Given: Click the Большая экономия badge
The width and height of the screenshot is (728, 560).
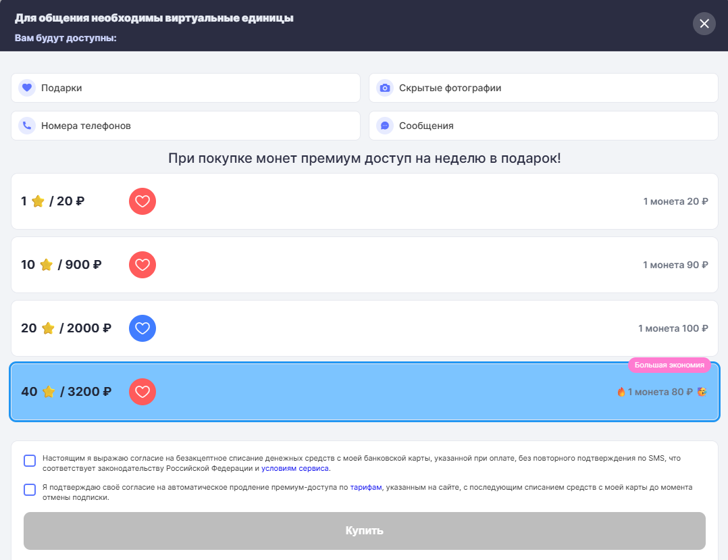Looking at the screenshot, I should [669, 365].
